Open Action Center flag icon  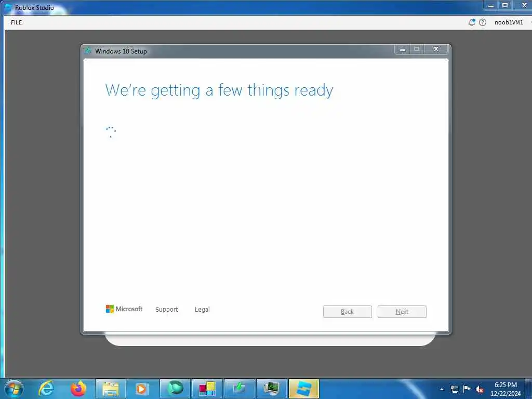(x=467, y=389)
